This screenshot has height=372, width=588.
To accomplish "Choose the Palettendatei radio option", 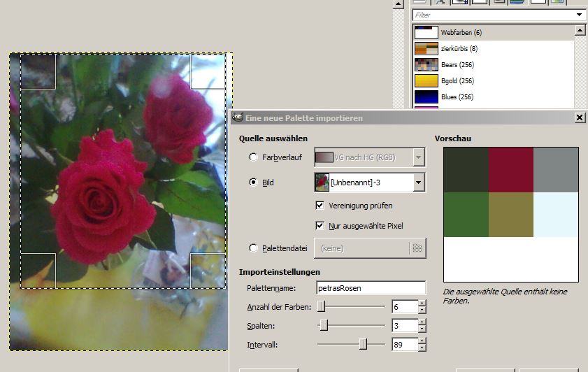I will 253,248.
